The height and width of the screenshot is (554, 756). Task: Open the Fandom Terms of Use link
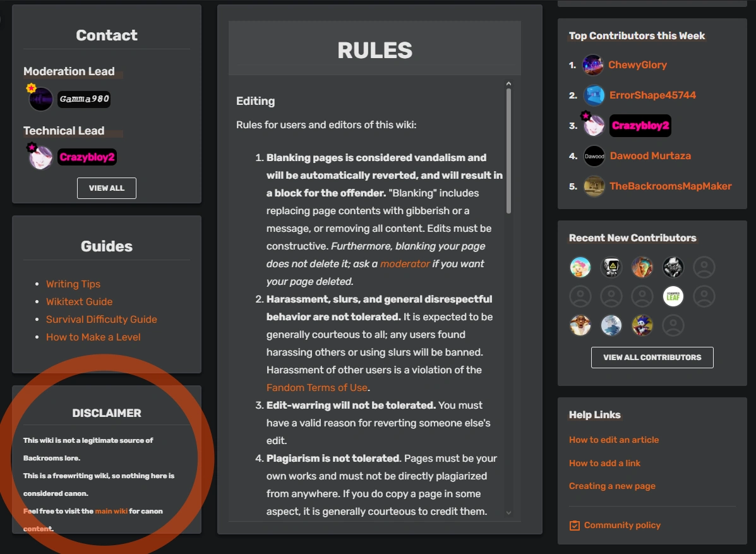coord(316,387)
